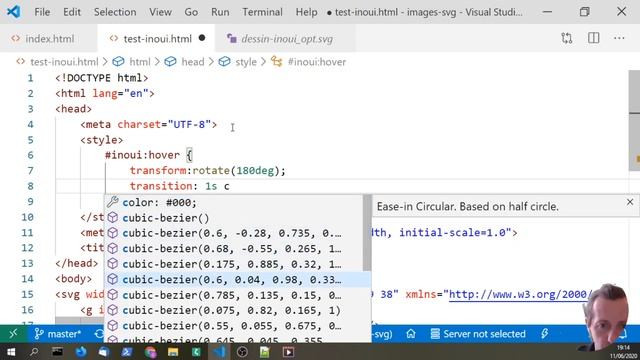Click the meta charset line
Viewport: 640px width, 360px height.
149,124
